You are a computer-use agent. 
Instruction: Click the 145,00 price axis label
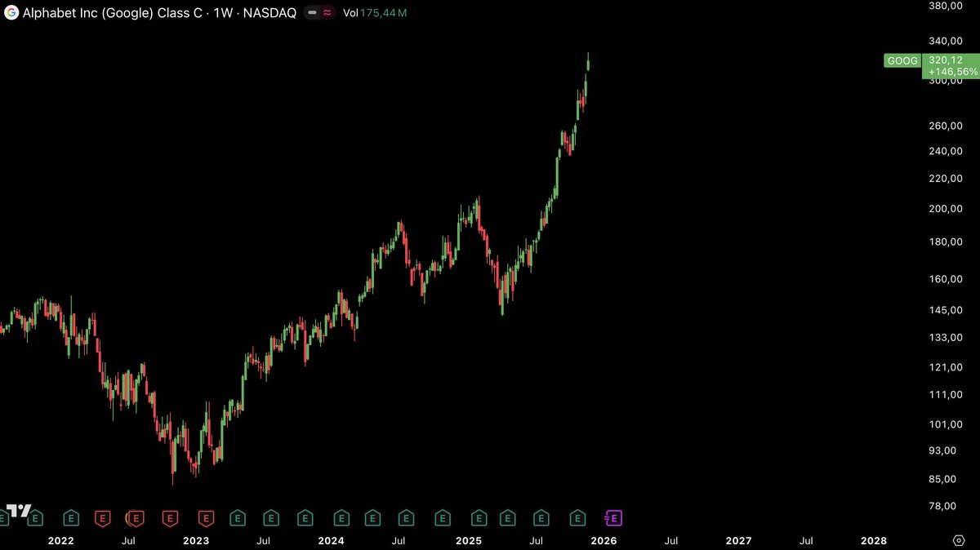[947, 311]
